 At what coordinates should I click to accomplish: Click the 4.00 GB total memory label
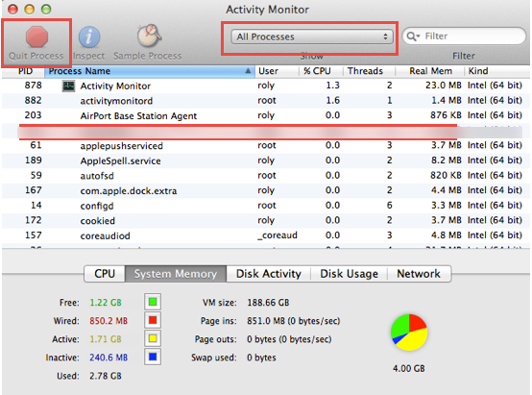pos(409,368)
